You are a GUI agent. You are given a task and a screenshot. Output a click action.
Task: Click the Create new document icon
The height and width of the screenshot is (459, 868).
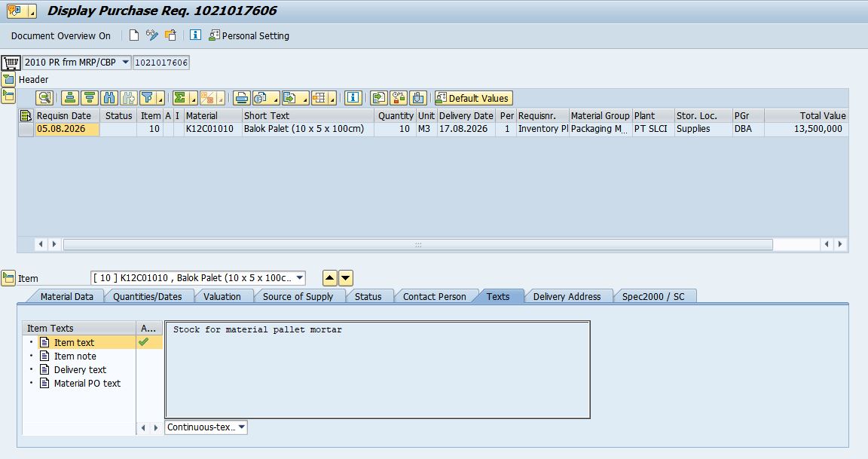(x=134, y=35)
